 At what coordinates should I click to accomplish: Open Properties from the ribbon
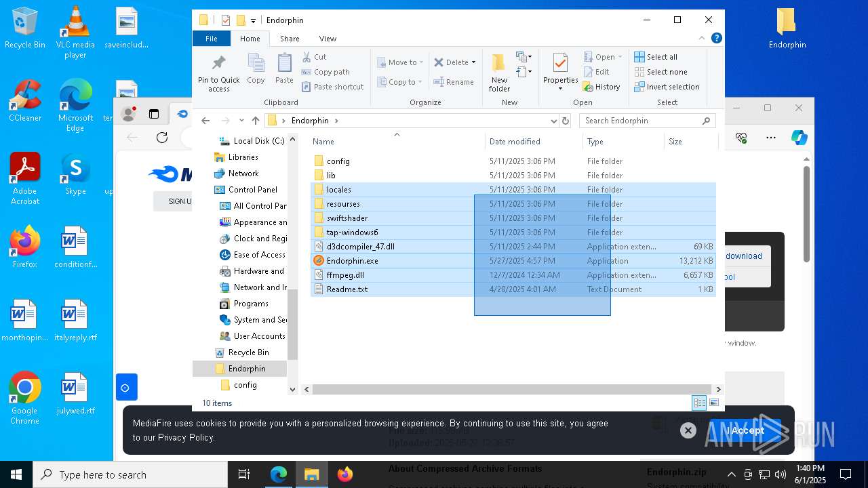[560, 72]
